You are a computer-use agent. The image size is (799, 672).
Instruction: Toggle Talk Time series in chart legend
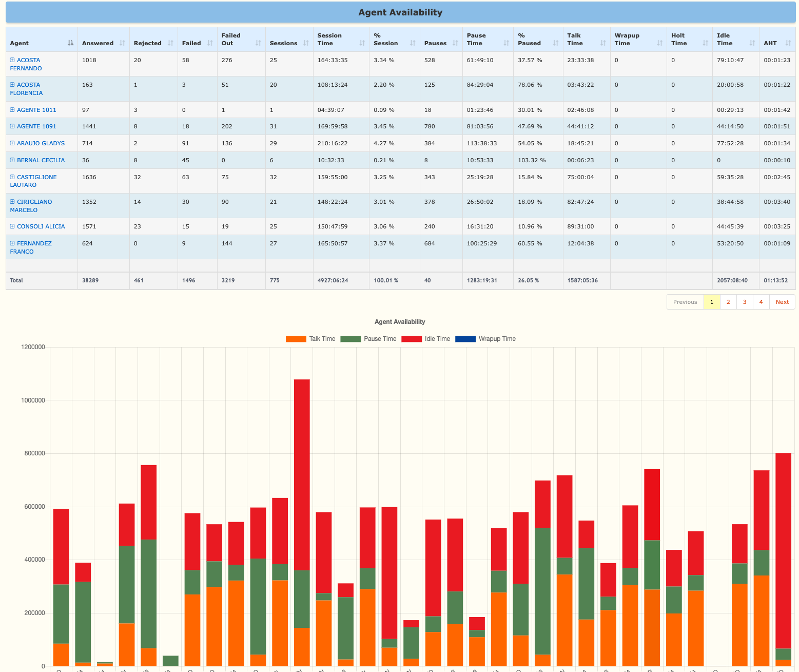(x=310, y=339)
